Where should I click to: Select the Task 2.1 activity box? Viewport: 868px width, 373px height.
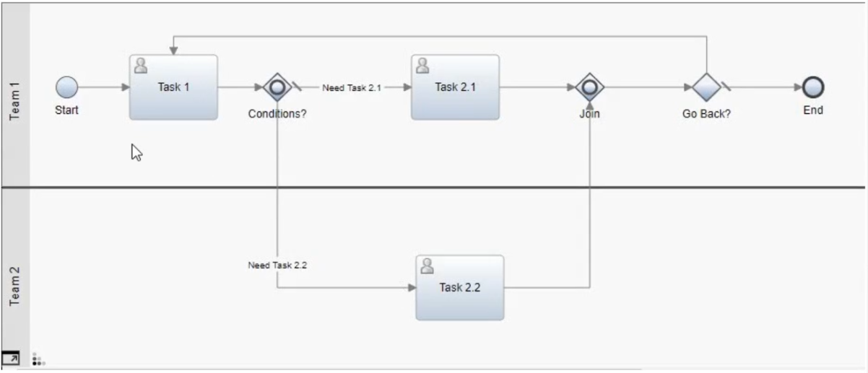pyautogui.click(x=455, y=87)
